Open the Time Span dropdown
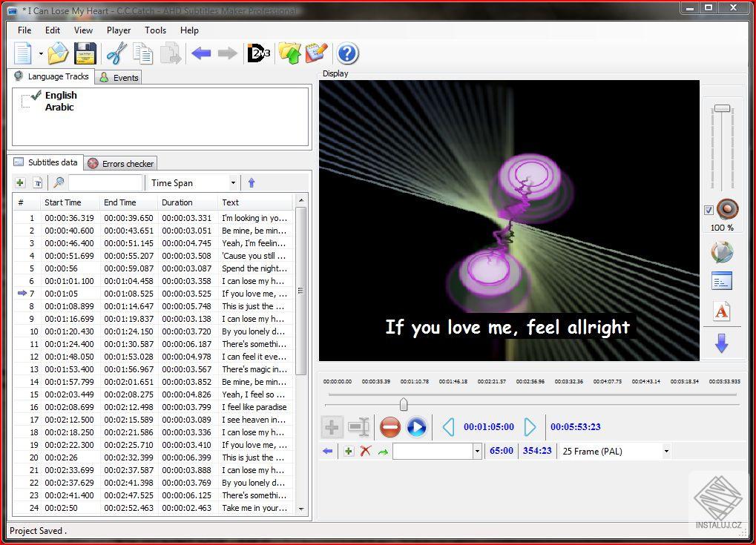 [232, 182]
